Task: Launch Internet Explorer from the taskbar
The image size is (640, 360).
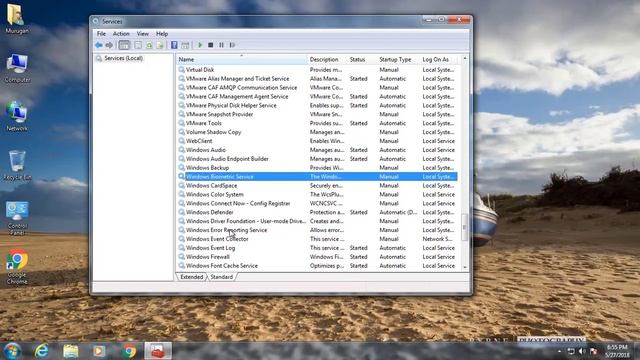Action: (41, 351)
